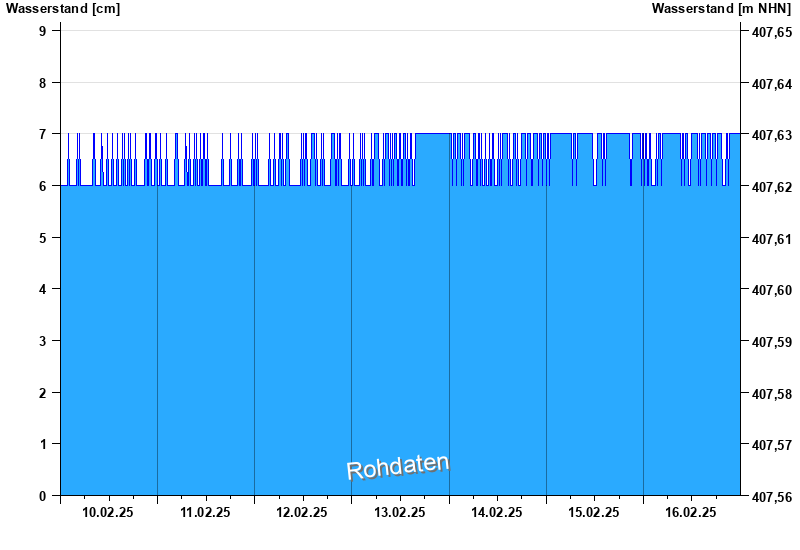This screenshot has width=800, height=550.
Task: Click the left axis value 3
Action: [43, 341]
